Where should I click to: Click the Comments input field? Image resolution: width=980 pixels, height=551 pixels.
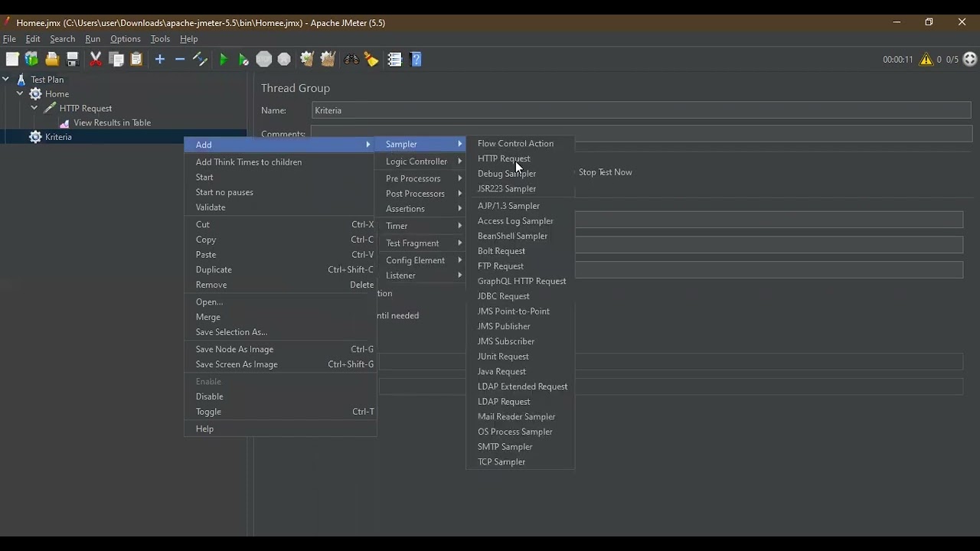[642, 134]
